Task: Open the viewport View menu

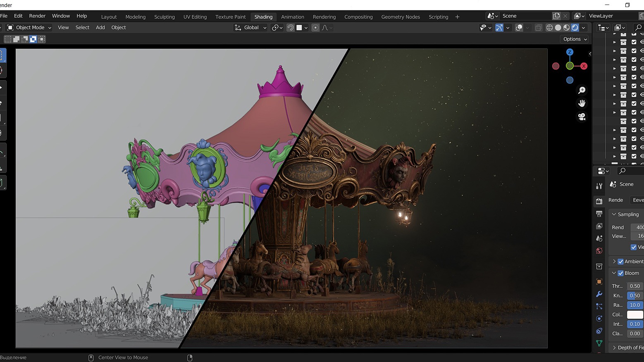Action: coord(63,28)
